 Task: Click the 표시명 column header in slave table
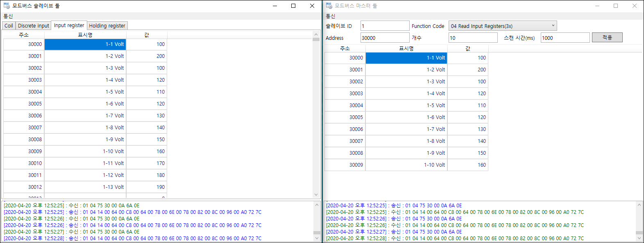[85, 35]
